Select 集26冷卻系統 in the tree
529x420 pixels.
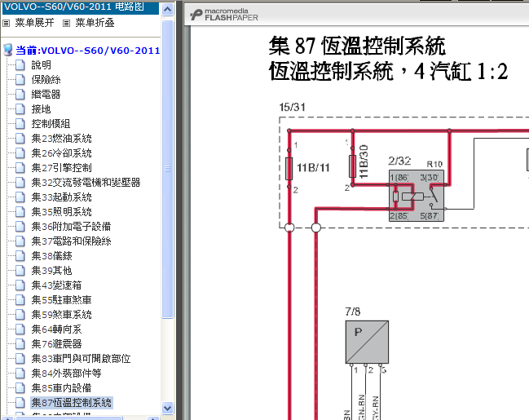pos(61,153)
